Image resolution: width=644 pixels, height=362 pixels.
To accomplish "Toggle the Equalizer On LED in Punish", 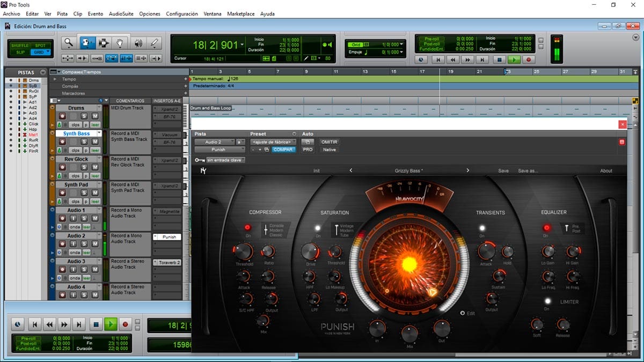I will 546,228.
